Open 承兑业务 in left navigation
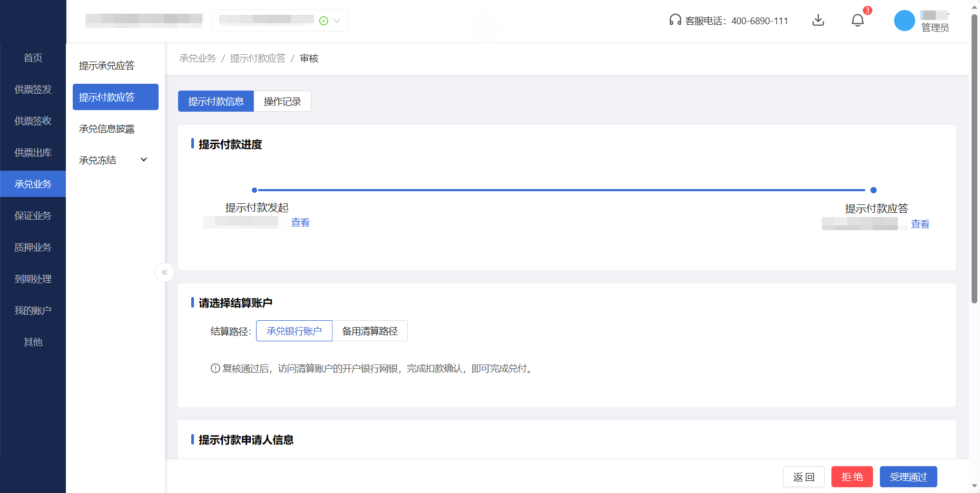Image resolution: width=980 pixels, height=493 pixels. (x=33, y=184)
